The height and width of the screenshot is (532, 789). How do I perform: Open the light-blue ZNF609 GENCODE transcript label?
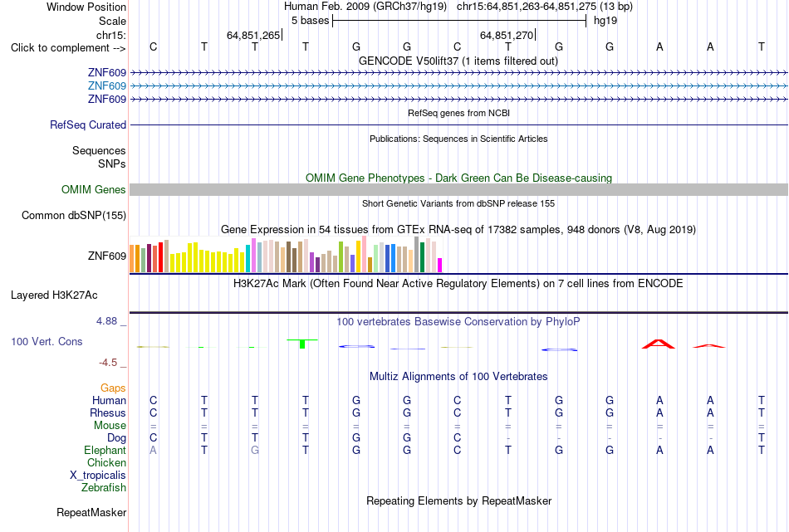click(106, 86)
